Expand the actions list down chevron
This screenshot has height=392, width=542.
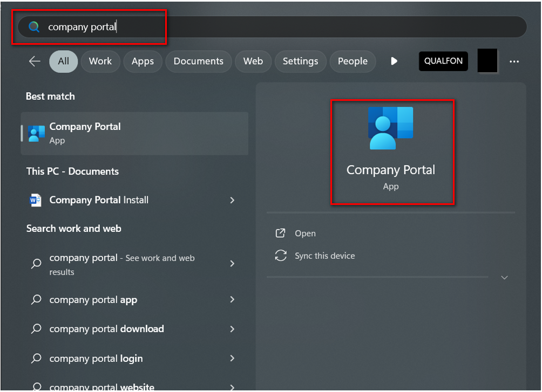[x=504, y=277]
